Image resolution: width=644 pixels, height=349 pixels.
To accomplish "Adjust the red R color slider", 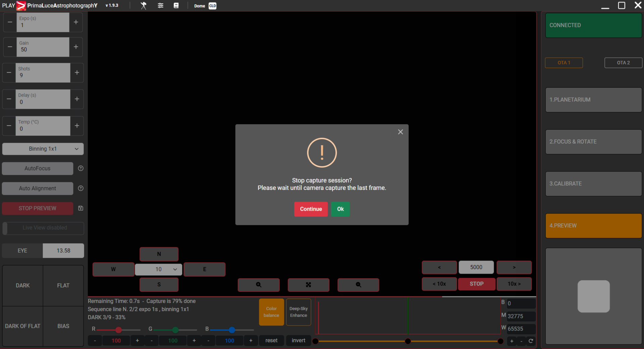I will pos(118,330).
